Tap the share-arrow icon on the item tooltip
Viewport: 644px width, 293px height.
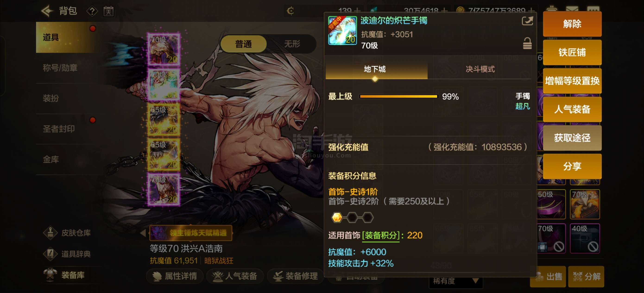527,21
